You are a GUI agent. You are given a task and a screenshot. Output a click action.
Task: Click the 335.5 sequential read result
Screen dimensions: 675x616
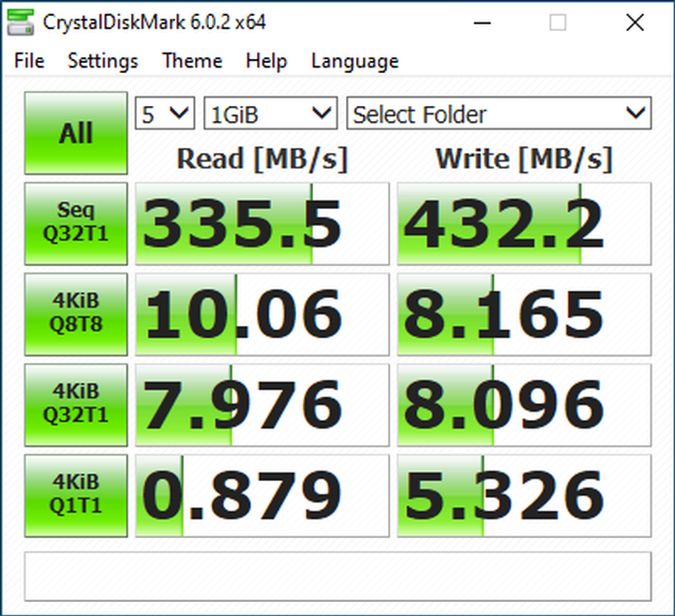pyautogui.click(x=262, y=224)
